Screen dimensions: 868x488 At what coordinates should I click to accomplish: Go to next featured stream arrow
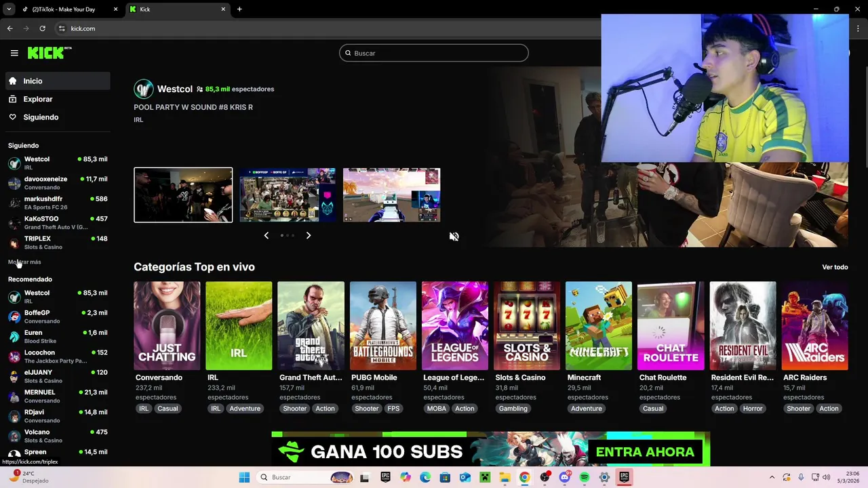click(309, 235)
